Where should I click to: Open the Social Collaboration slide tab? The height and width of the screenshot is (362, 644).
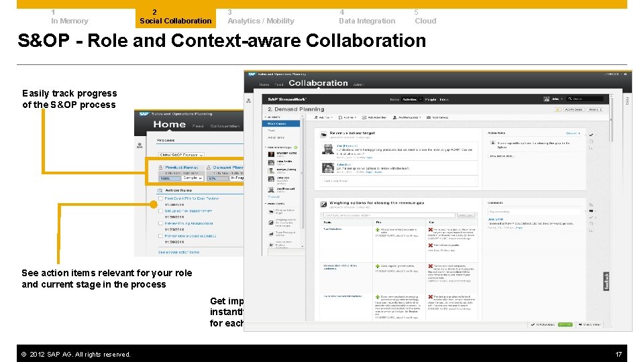pyautogui.click(x=175, y=17)
